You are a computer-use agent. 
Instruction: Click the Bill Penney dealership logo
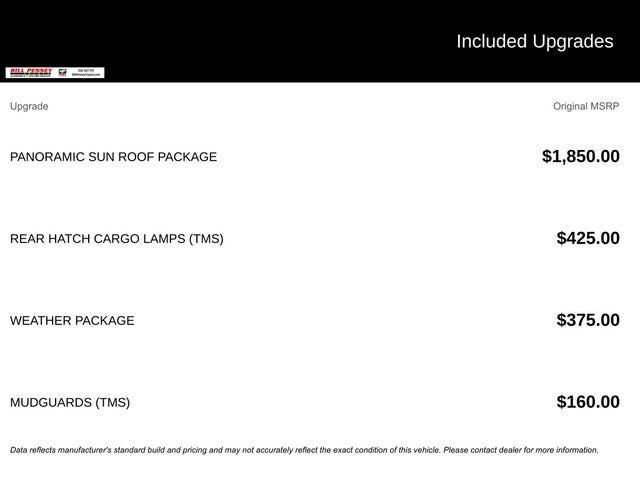[x=29, y=71]
